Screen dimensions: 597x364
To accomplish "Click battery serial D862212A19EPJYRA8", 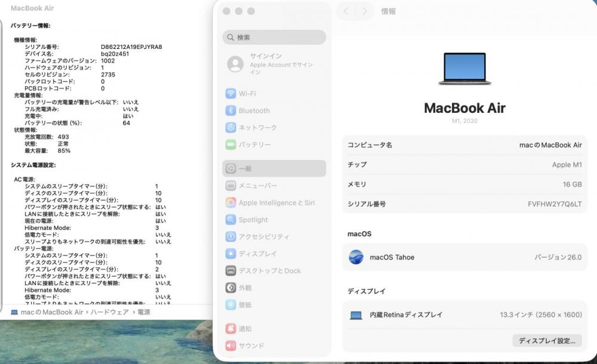I will tap(131, 47).
